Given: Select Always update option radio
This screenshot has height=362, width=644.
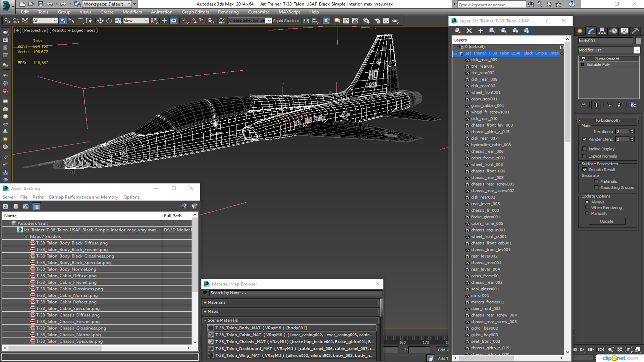Looking at the screenshot, I should pos(587,202).
